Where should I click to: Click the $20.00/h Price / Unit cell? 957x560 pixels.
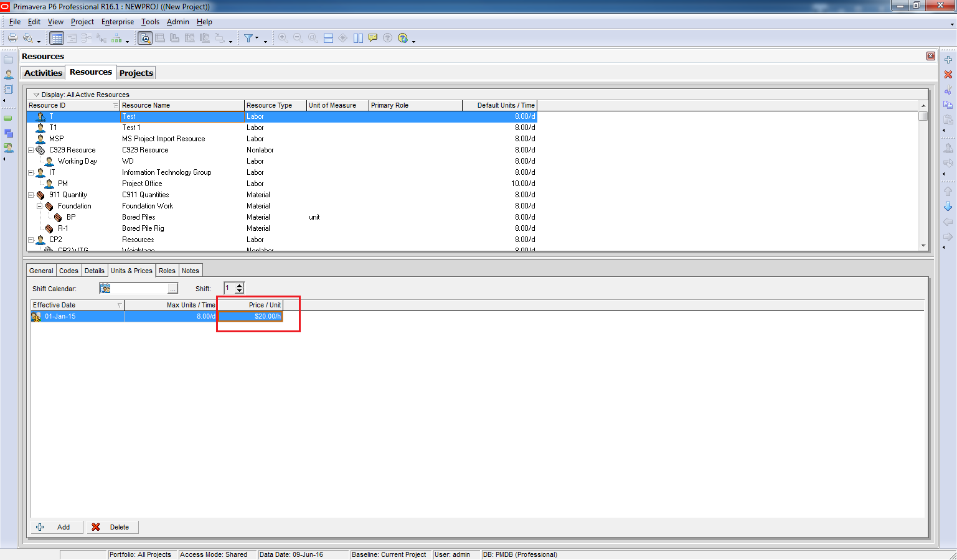[x=250, y=316]
